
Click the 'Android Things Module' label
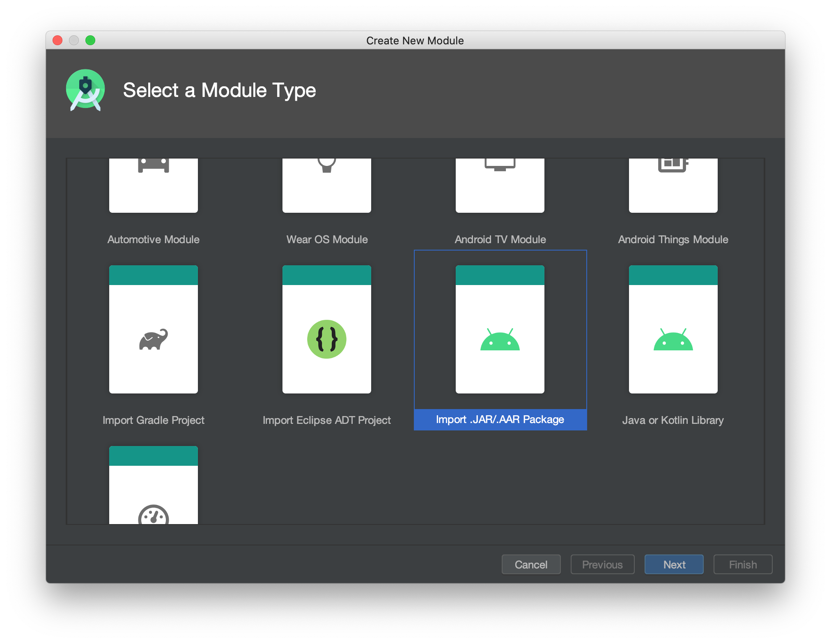tap(673, 239)
